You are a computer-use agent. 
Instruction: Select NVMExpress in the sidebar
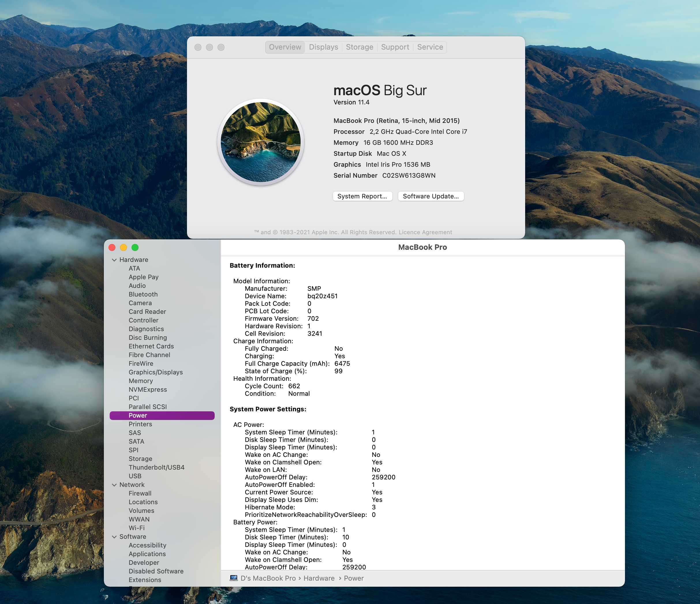click(x=148, y=389)
